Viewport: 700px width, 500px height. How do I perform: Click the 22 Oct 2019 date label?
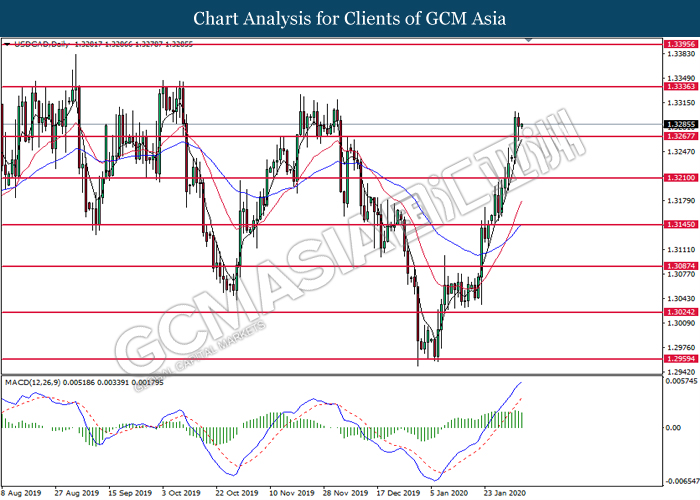tap(238, 493)
